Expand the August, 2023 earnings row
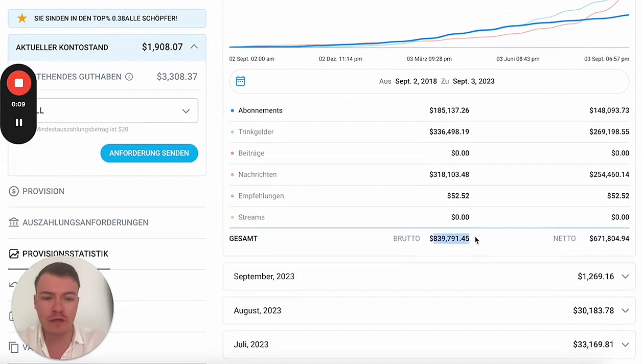Screen dimensions: 642x364 point(625,311)
